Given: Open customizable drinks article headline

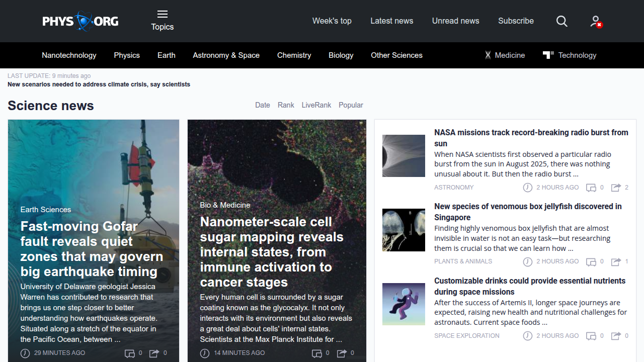Looking at the screenshot, I should coord(530,286).
